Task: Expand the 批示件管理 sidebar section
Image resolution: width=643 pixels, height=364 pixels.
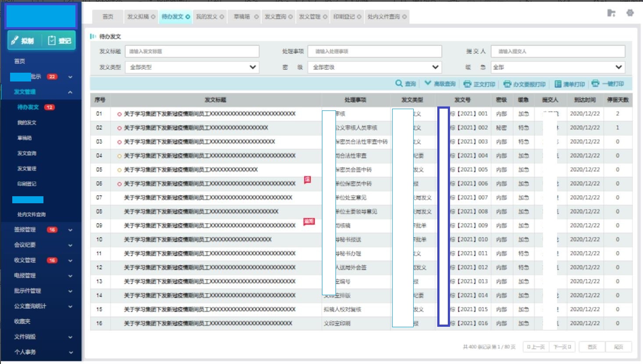Action: click(70, 291)
